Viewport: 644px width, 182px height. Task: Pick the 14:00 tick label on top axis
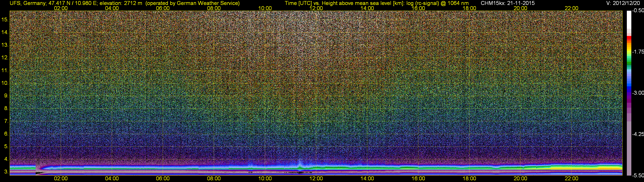tap(367, 8)
